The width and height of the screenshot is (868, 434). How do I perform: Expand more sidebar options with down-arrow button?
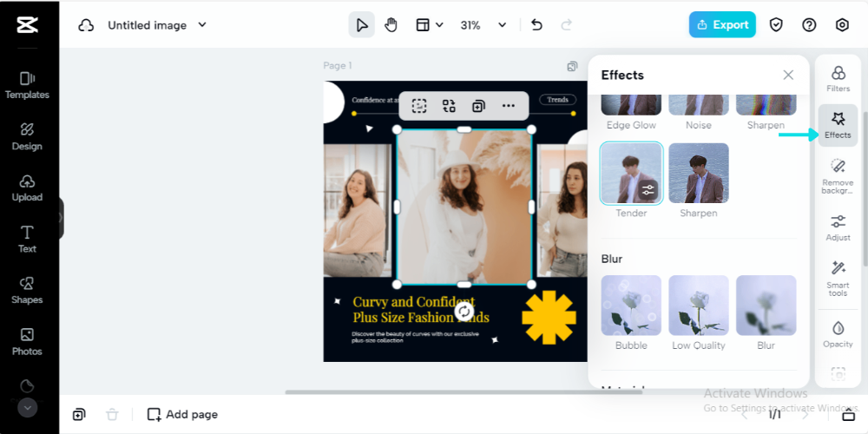(28, 408)
